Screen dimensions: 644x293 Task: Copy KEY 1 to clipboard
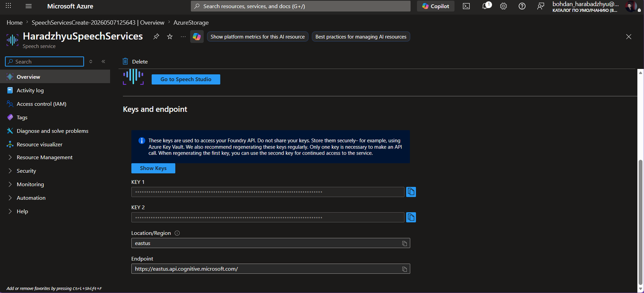[x=411, y=192]
